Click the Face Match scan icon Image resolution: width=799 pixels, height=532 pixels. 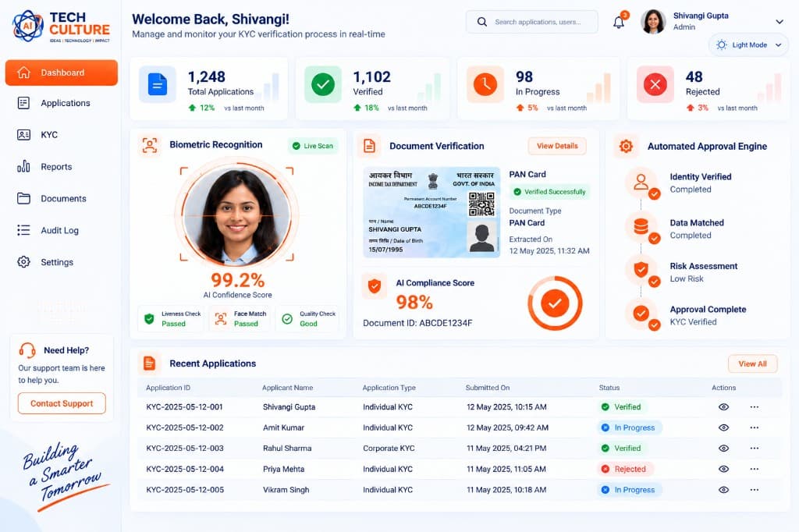(221, 319)
